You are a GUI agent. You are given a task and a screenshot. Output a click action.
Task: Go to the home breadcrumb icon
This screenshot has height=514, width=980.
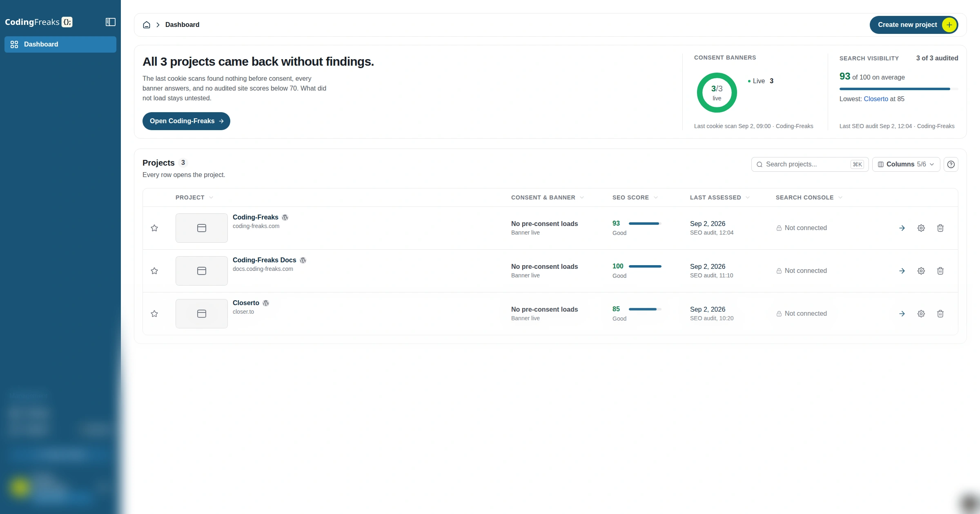tap(147, 25)
